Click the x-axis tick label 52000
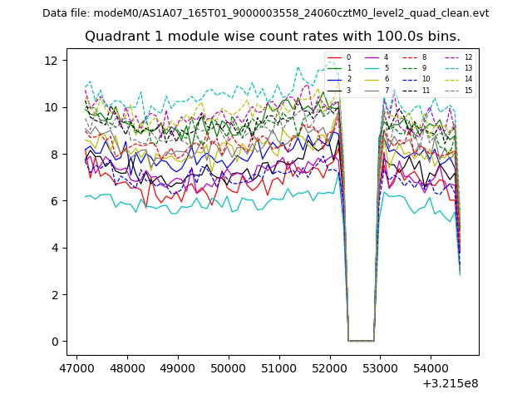The height and width of the screenshot is (399, 532). [329, 367]
